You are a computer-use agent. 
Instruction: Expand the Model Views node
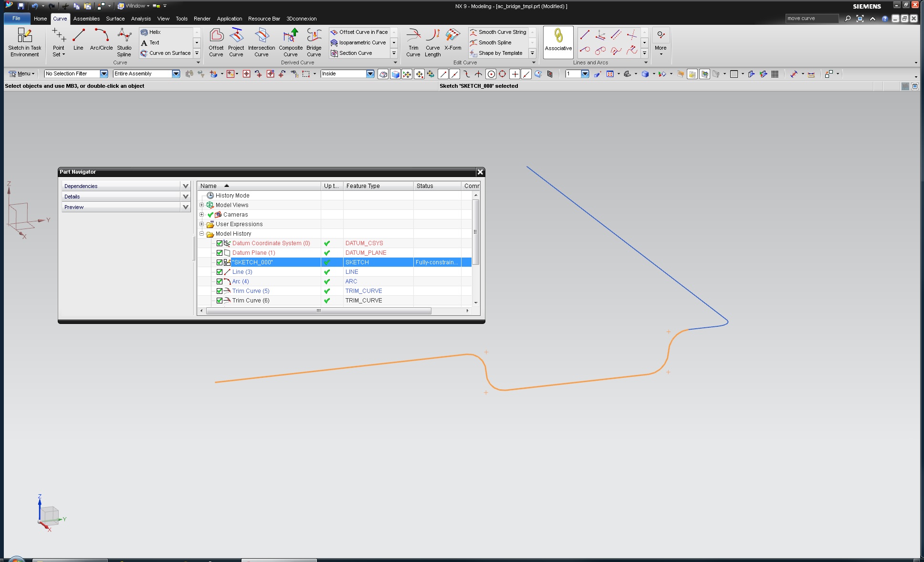[201, 205]
